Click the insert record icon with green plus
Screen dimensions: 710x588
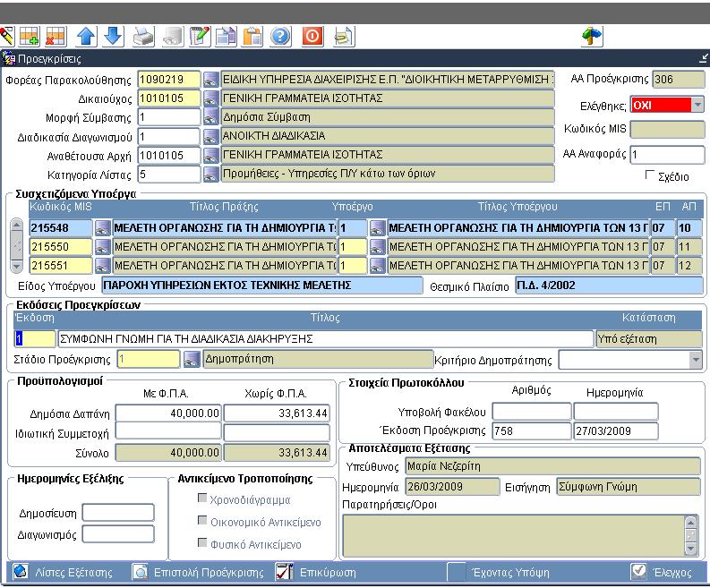[30, 36]
